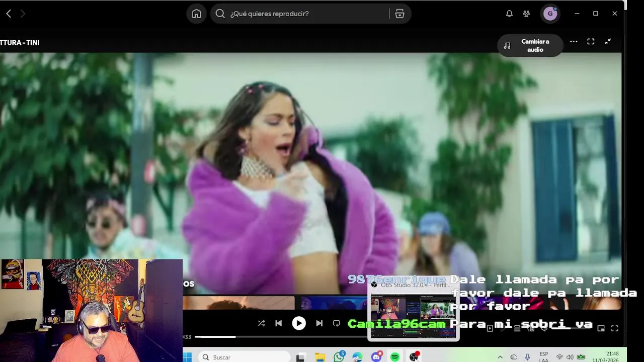
Task: Skip to the next track
Action: tap(319, 323)
